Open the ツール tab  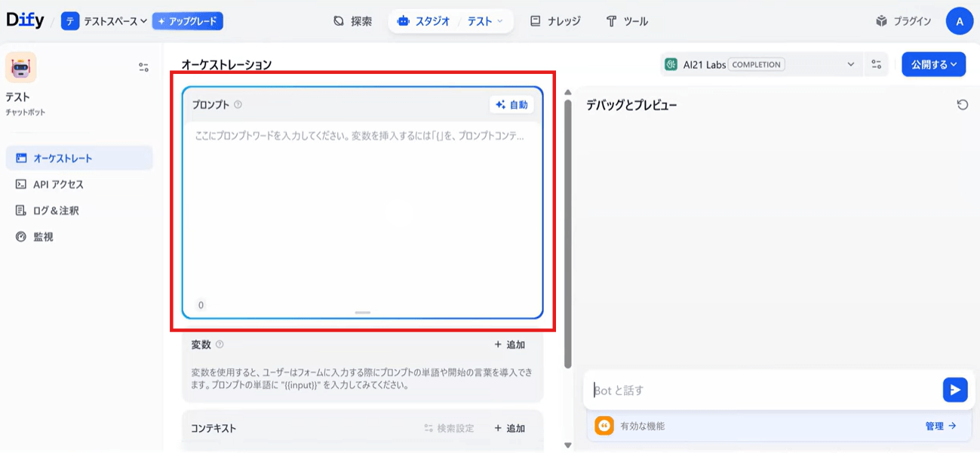pyautogui.click(x=627, y=21)
